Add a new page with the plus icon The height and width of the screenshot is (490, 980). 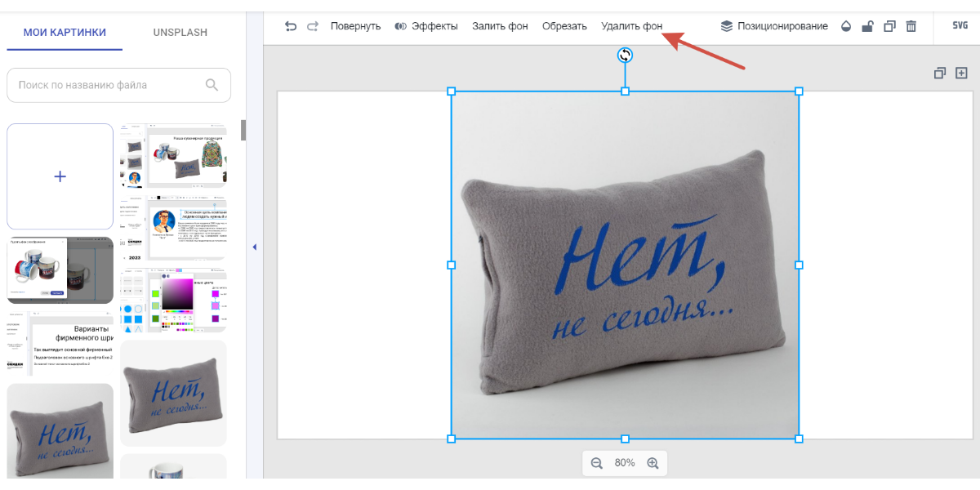pos(961,73)
